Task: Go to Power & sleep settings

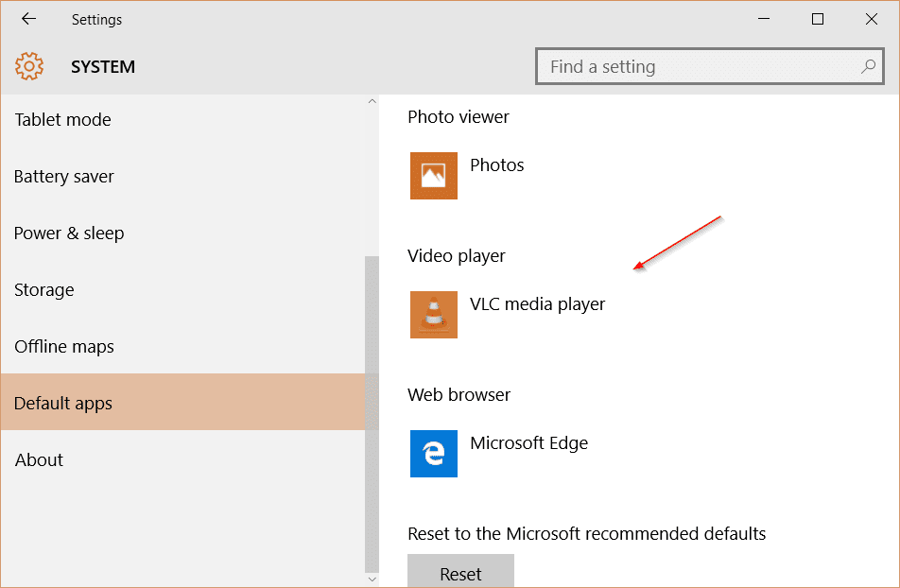Action: pos(69,233)
